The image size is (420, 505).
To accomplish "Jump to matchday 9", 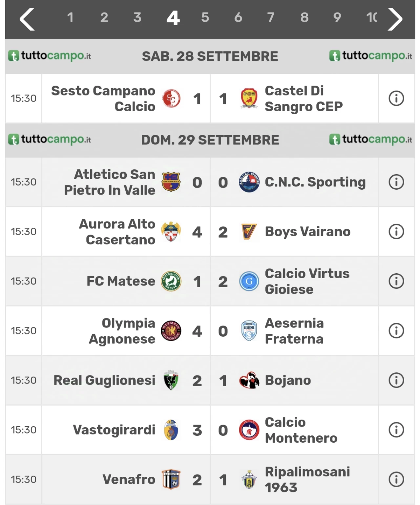I will pyautogui.click(x=337, y=17).
